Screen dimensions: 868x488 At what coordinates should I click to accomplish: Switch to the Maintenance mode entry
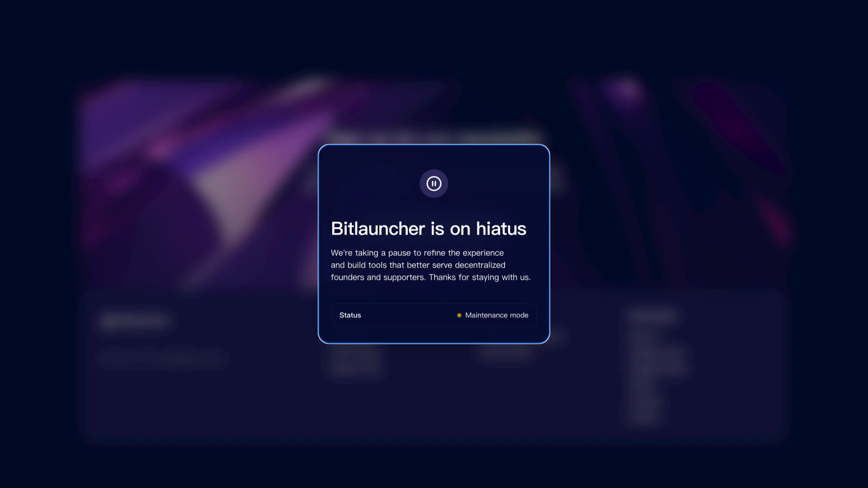tap(496, 315)
